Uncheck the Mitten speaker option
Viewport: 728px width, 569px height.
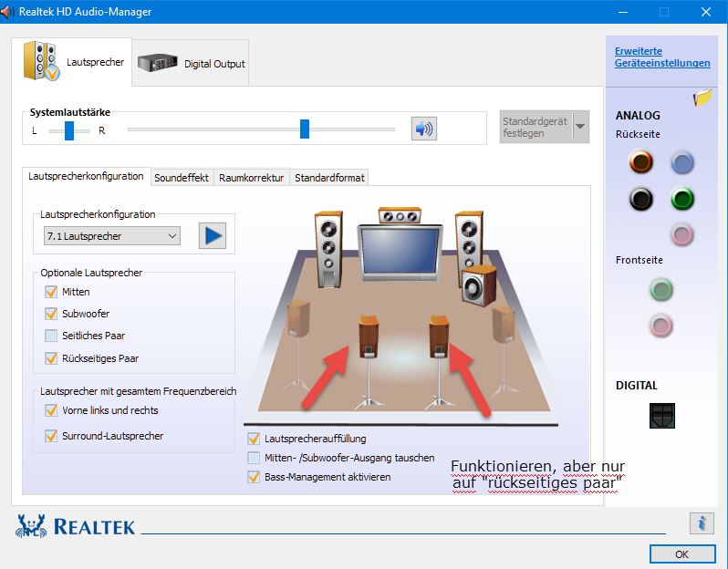(51, 292)
